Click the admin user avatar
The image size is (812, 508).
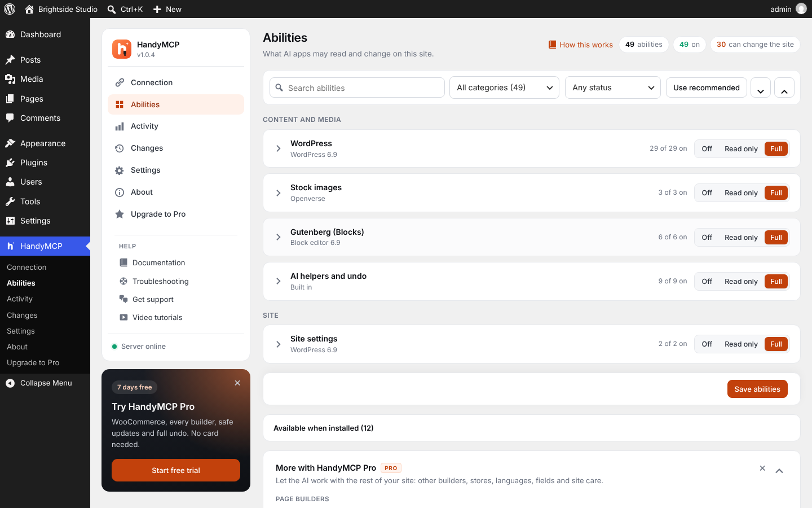(801, 9)
